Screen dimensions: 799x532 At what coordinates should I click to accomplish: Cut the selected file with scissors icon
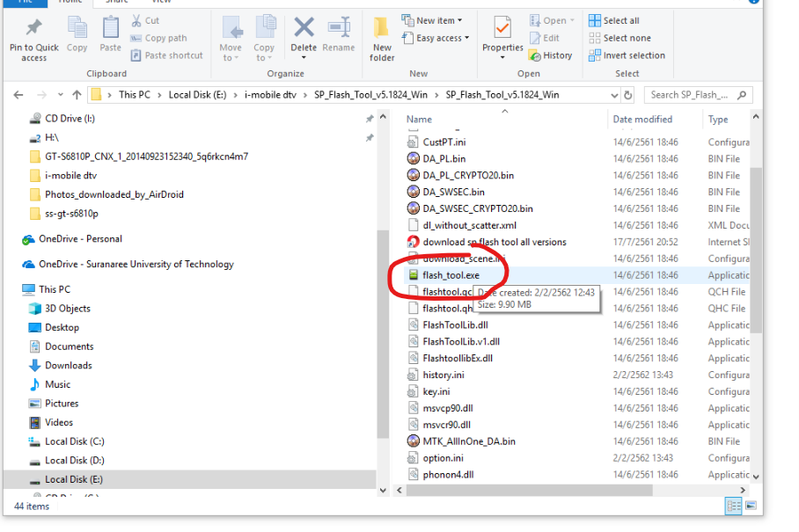pyautogui.click(x=136, y=20)
